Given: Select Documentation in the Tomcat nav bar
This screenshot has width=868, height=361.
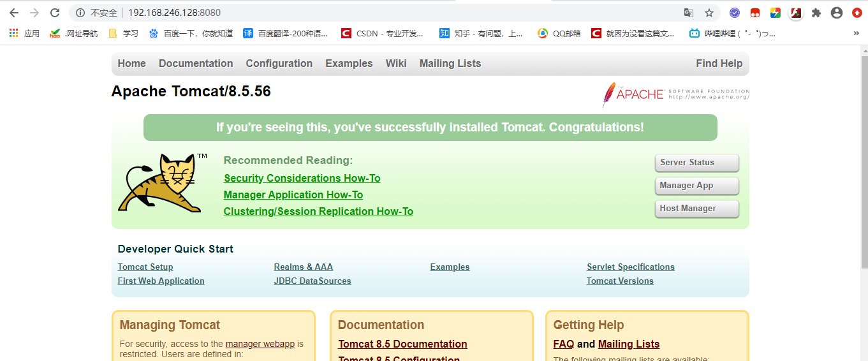Looking at the screenshot, I should 196,63.
